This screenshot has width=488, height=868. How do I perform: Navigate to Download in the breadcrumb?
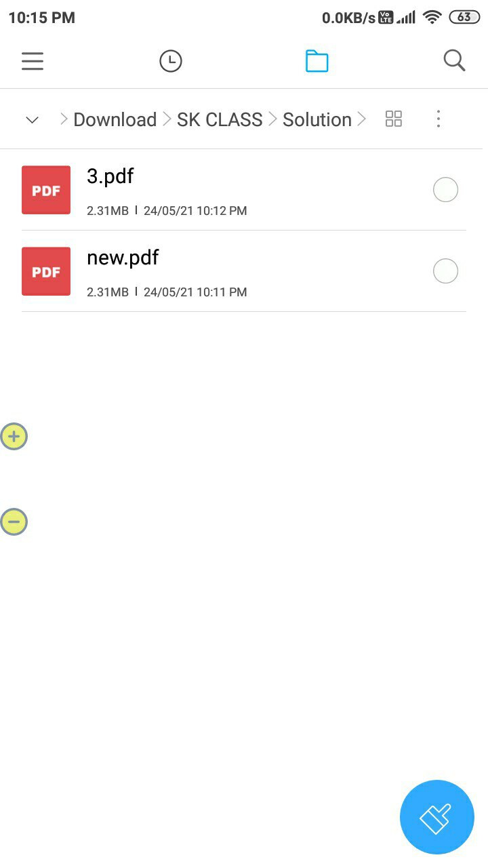click(x=115, y=119)
